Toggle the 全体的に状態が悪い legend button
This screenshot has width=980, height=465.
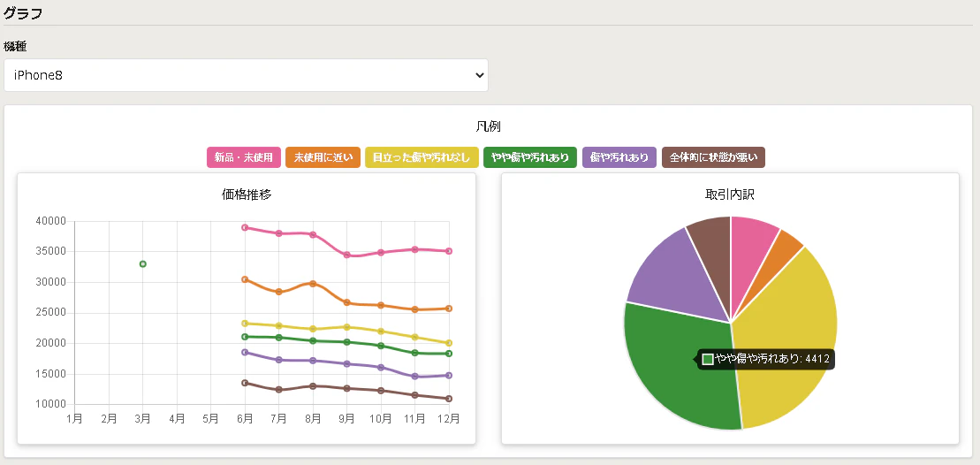coord(713,157)
